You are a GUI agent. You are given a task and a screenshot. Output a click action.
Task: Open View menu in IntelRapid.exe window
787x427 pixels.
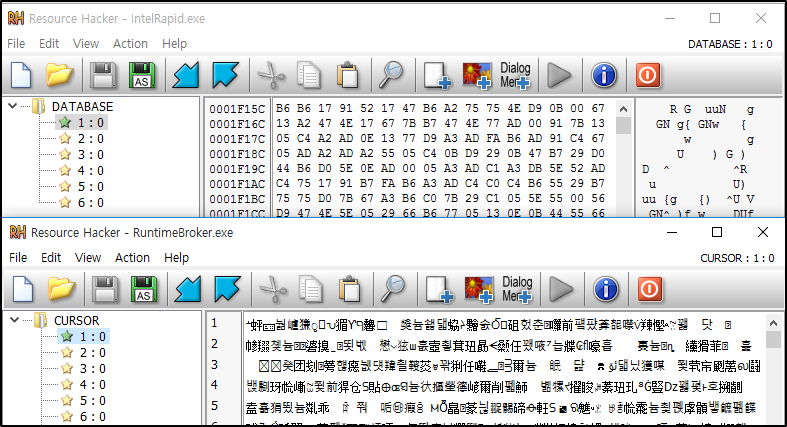click(86, 44)
